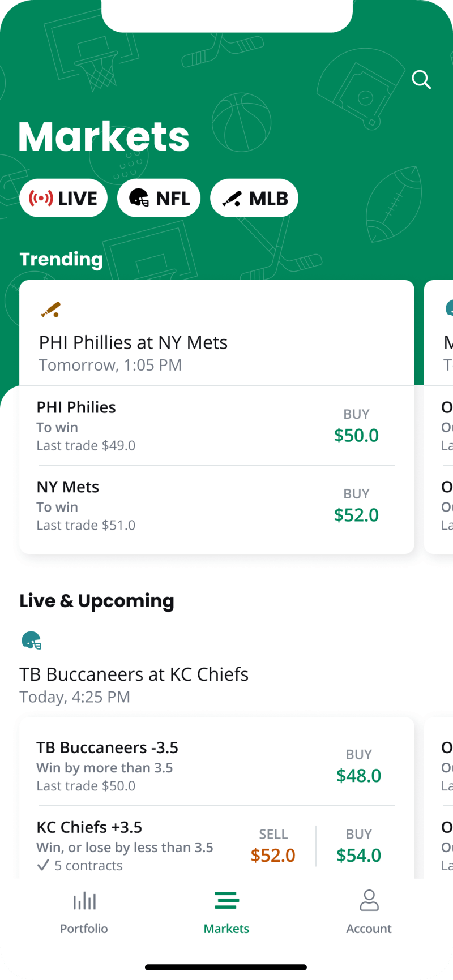The height and width of the screenshot is (980, 453).
Task: Open PHI Phillies at NY Mets game title
Action: [x=133, y=342]
